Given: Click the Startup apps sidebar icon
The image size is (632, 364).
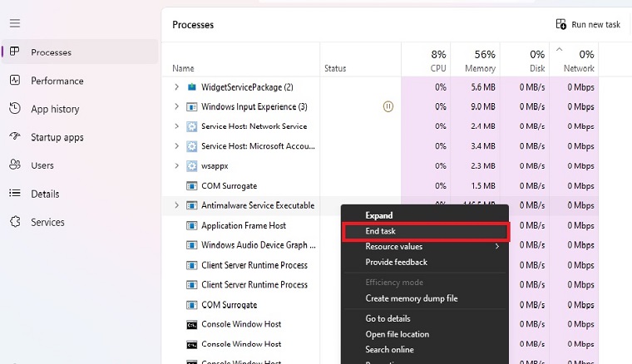Looking at the screenshot, I should (x=15, y=137).
